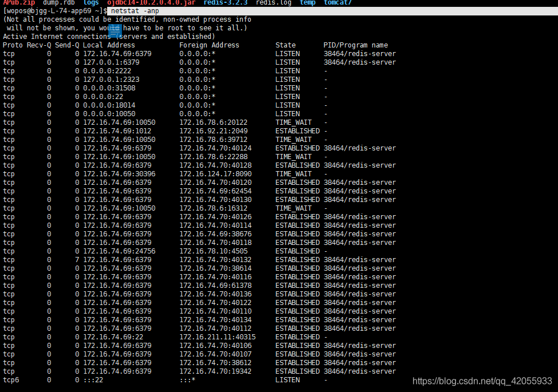The image size is (558, 392).
Task: Select foreign address "172.16.74.70:40130"
Action: coord(215,200)
